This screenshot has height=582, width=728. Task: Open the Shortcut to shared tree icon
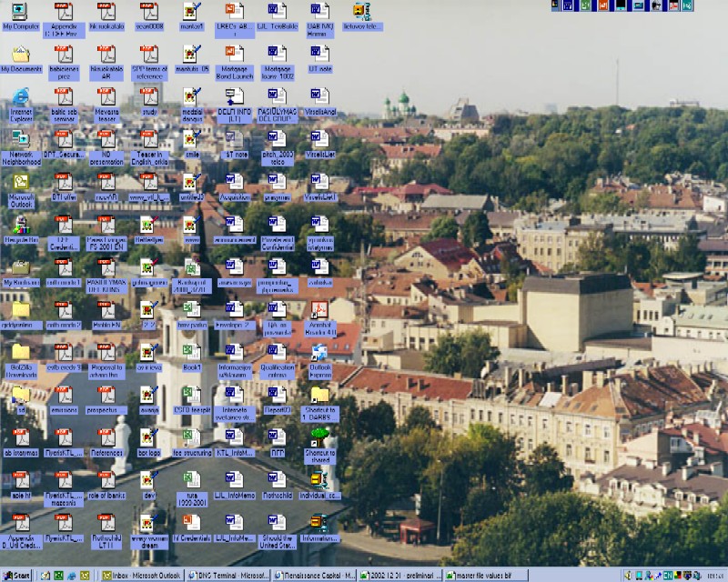[x=319, y=436]
